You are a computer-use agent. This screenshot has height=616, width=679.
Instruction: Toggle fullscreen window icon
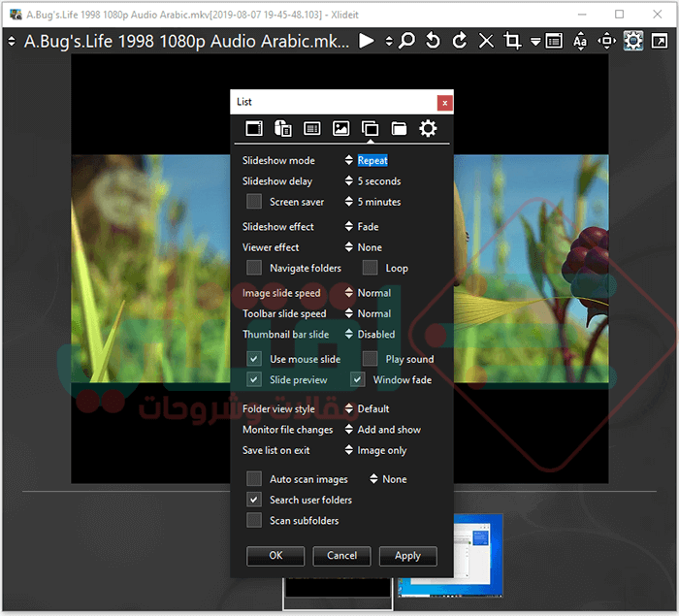[659, 41]
